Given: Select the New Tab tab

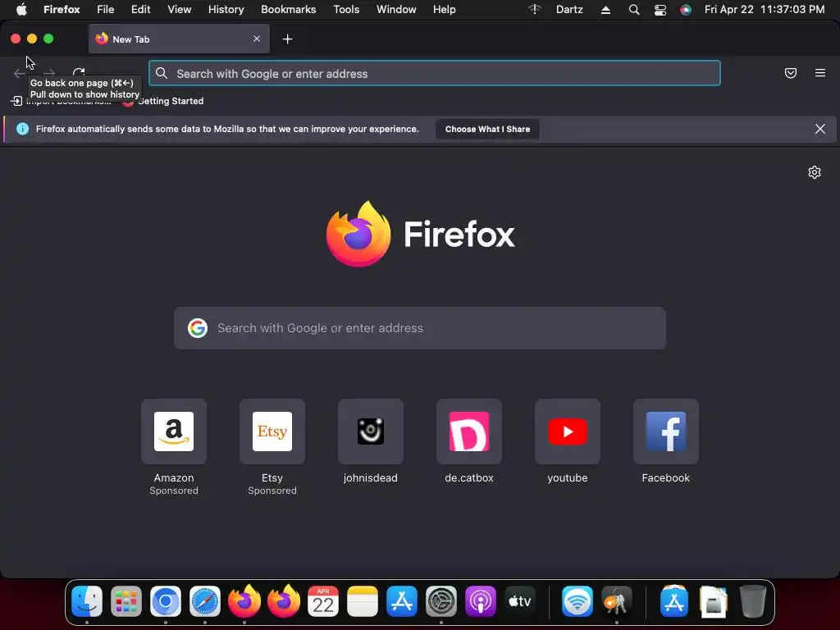Looking at the screenshot, I should pos(179,39).
